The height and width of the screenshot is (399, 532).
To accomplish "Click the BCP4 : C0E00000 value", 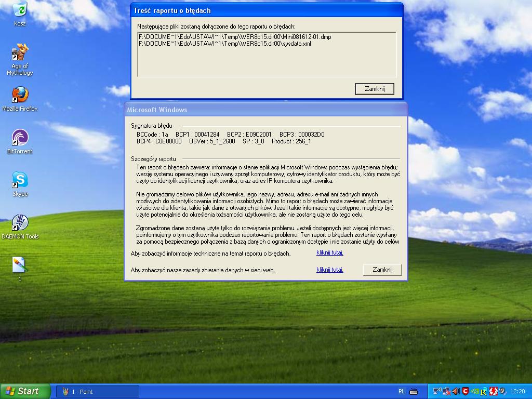I will [159, 141].
